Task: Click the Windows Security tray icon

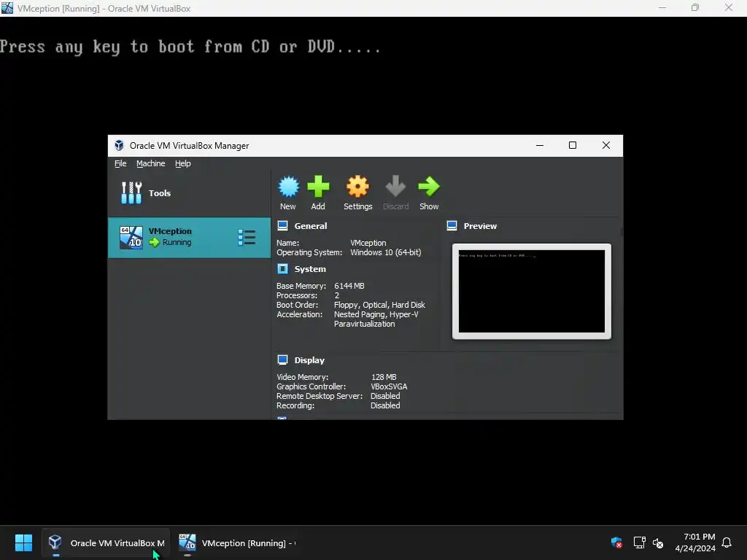Action: (616, 542)
